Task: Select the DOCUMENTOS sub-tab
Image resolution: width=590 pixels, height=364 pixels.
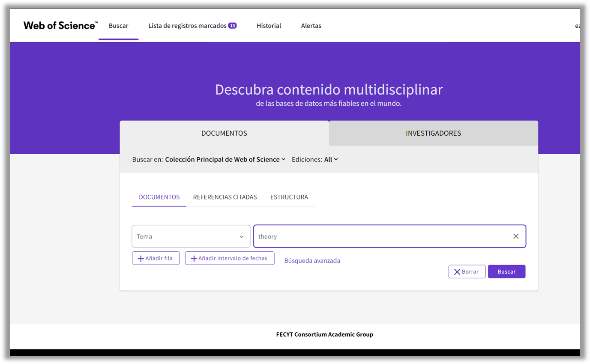Action: coord(159,197)
